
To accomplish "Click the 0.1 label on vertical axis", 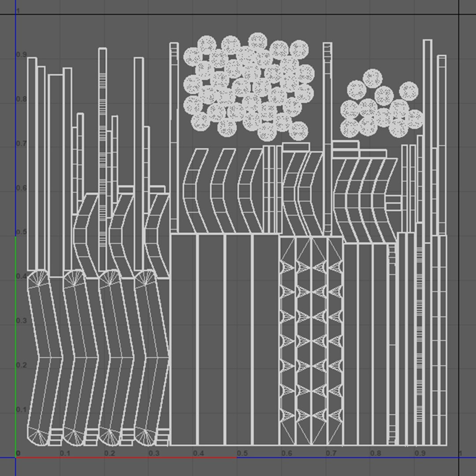I will tap(21, 409).
